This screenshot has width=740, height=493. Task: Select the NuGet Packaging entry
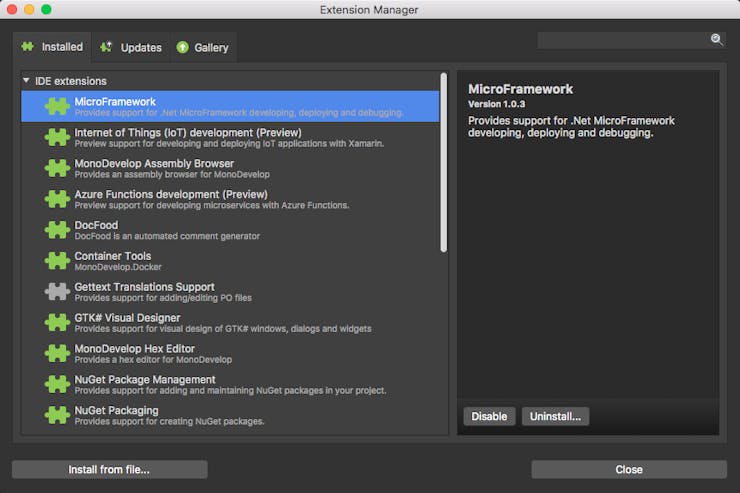pos(230,416)
